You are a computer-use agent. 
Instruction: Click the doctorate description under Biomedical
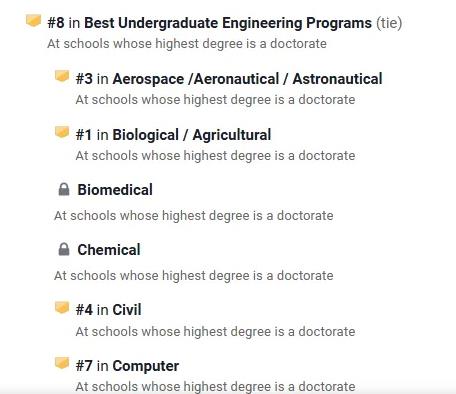tap(194, 216)
